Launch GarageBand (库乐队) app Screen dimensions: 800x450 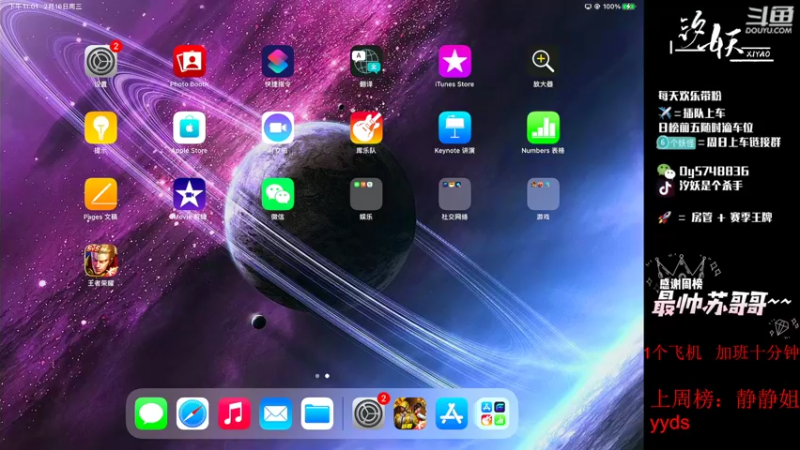tap(366, 128)
